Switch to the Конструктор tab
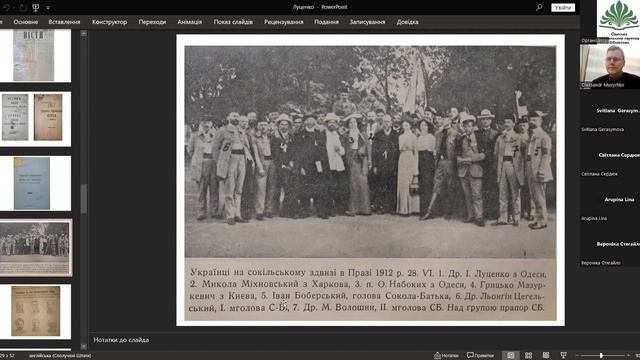Image resolution: width=640 pixels, height=360 pixels. (109, 22)
